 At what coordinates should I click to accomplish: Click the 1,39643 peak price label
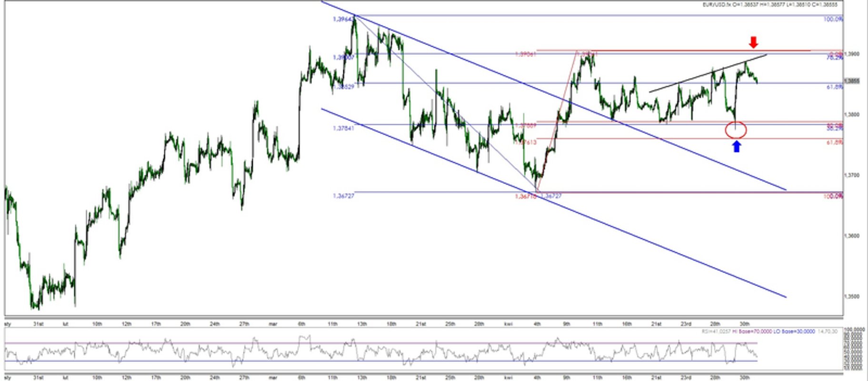pyautogui.click(x=343, y=19)
